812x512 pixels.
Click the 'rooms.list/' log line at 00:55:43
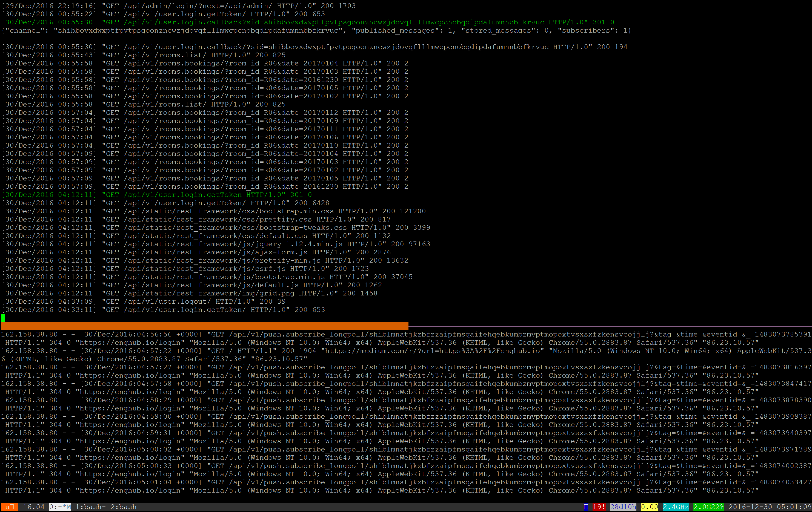point(144,55)
